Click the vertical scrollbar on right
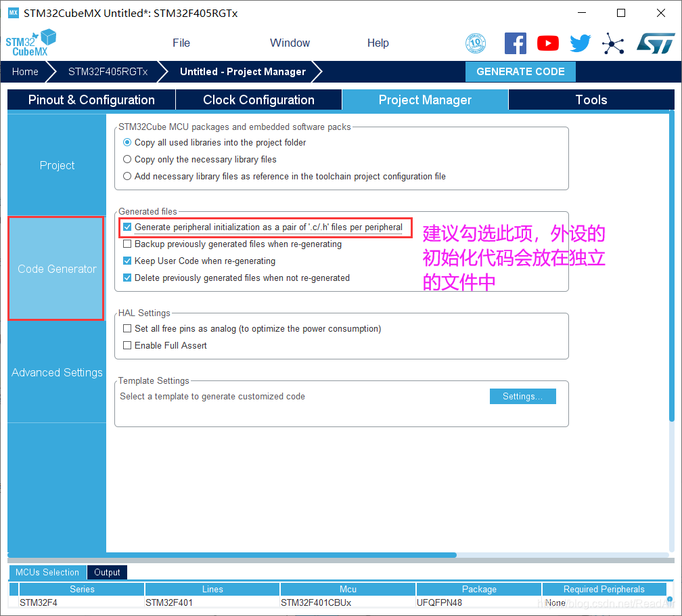 coord(672,266)
